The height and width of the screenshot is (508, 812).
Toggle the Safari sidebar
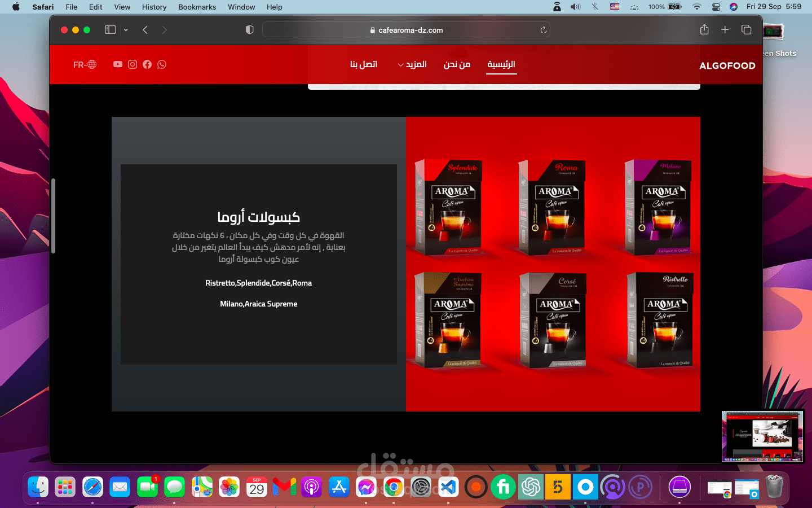pos(111,30)
